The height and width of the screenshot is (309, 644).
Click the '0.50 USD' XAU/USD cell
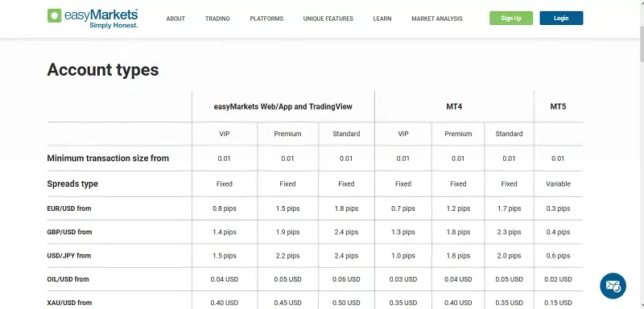346,303
